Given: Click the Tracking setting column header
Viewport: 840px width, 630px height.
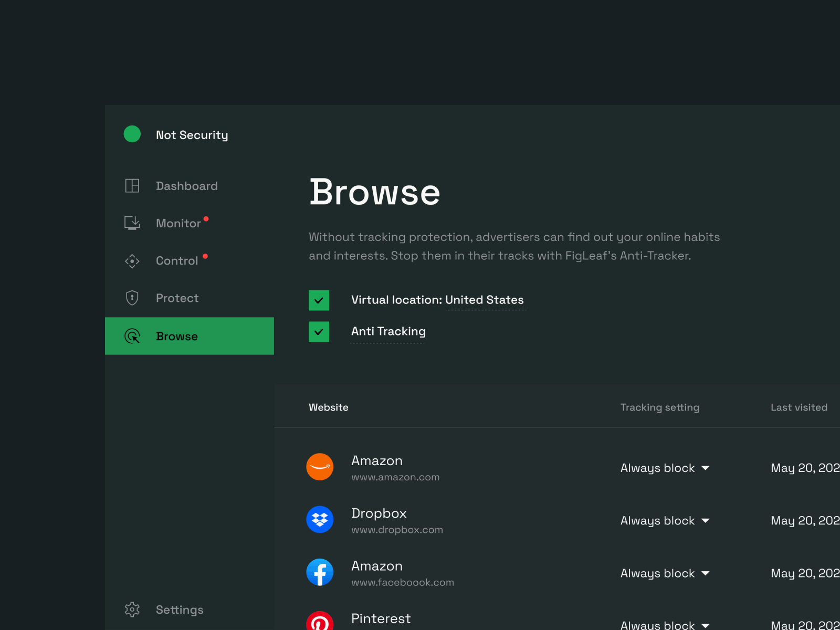Looking at the screenshot, I should click(x=659, y=407).
